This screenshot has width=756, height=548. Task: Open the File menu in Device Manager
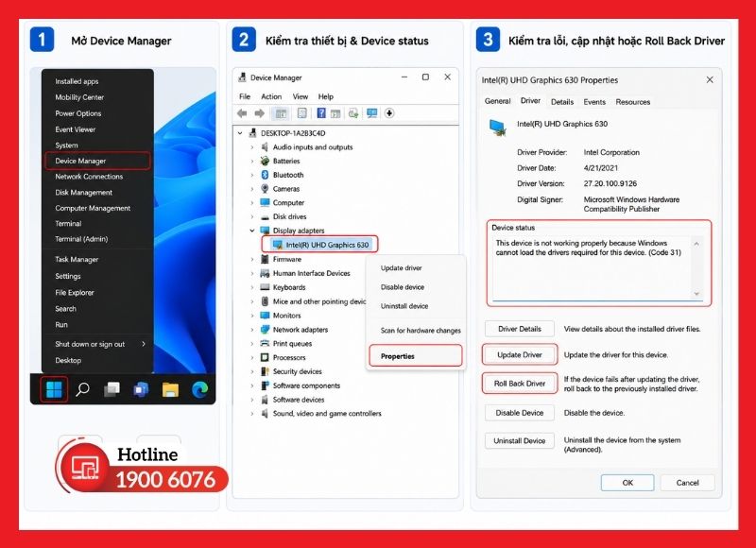pyautogui.click(x=245, y=96)
